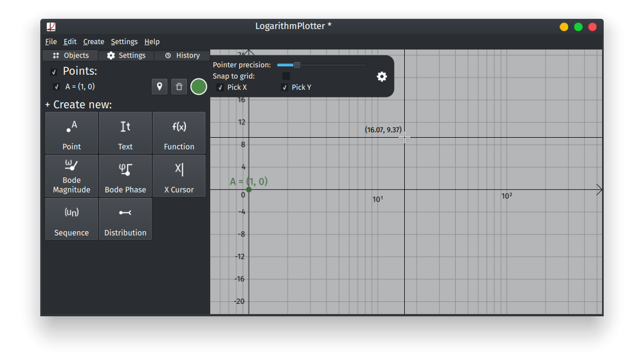Select the Text creation tool
This screenshot has height=362, width=644.
click(125, 133)
